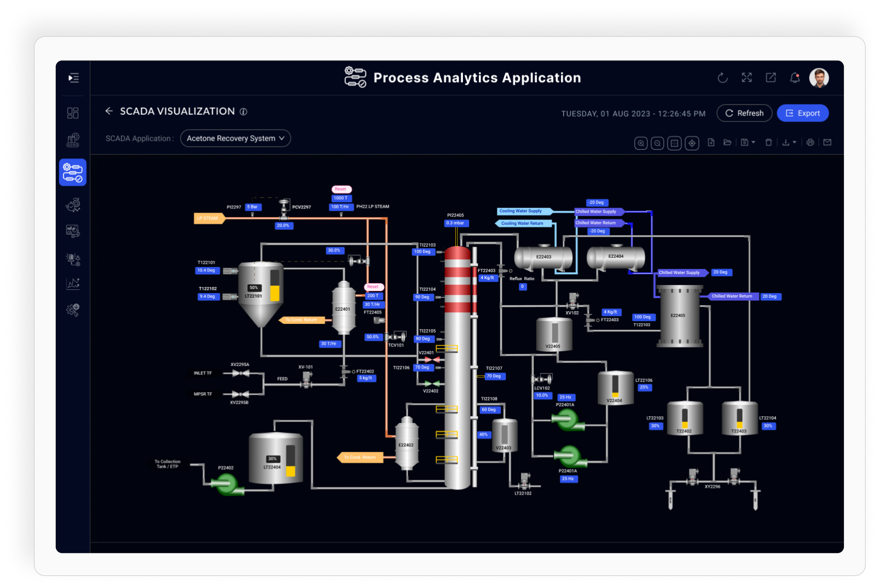Delete diagram with the trash icon
Viewport: 880px width, 588px height.
click(768, 143)
